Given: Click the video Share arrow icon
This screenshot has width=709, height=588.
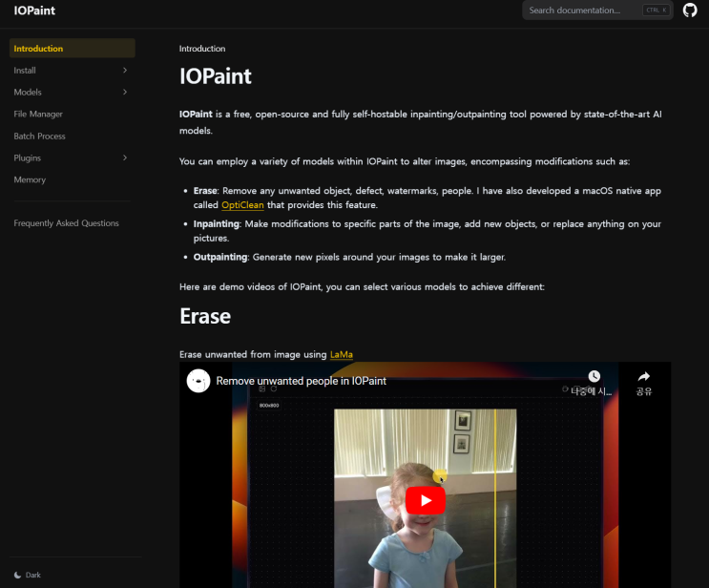Looking at the screenshot, I should (x=644, y=376).
